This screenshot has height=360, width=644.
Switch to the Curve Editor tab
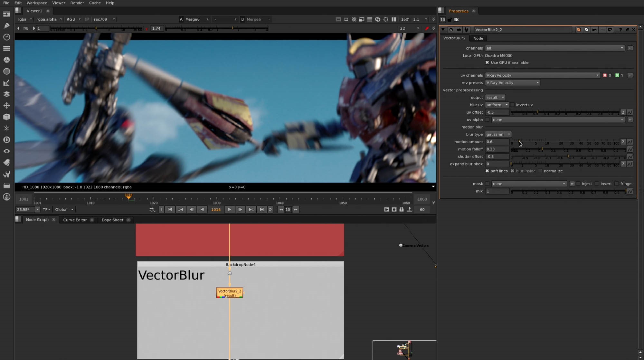75,220
